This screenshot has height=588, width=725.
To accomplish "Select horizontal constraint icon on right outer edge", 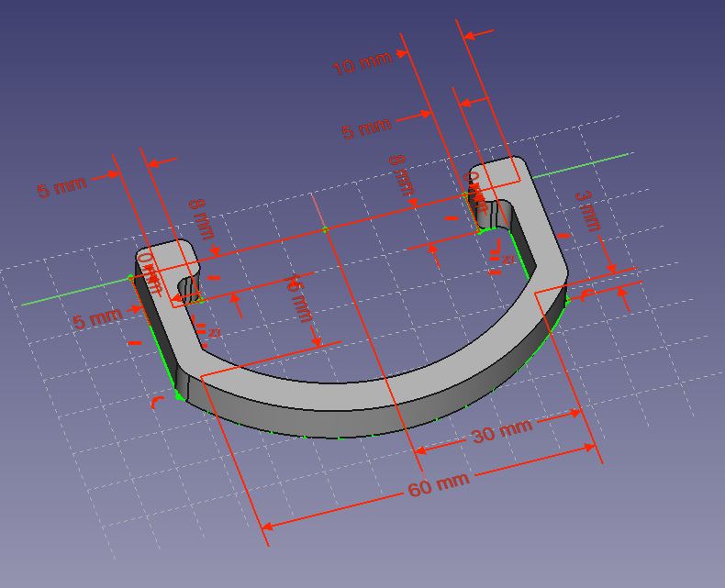I will coord(564,236).
